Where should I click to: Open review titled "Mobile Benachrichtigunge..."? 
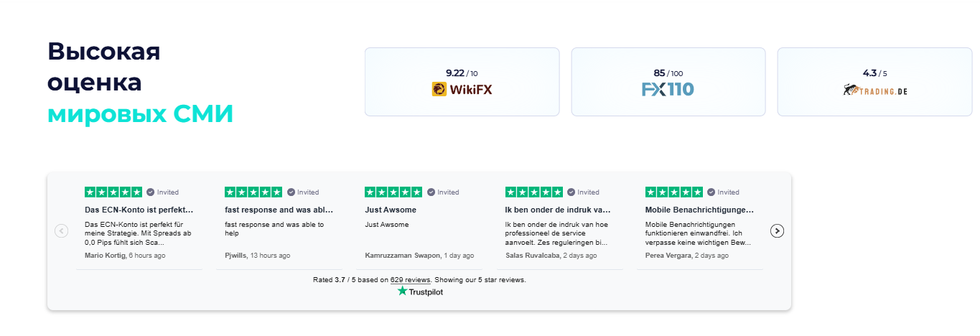[699, 210]
